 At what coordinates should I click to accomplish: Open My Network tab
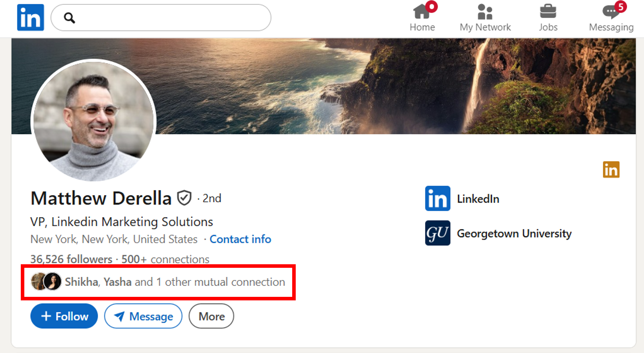point(485,18)
